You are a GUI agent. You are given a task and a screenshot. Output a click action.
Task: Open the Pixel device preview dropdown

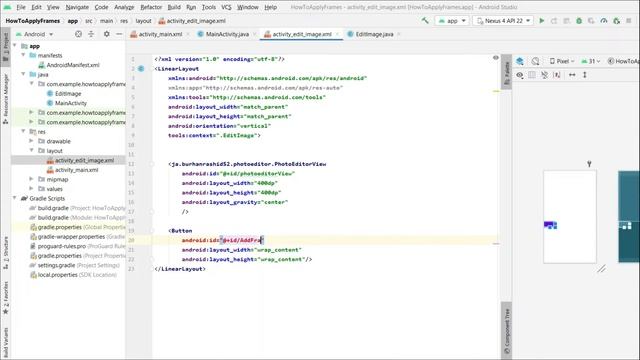point(562,61)
